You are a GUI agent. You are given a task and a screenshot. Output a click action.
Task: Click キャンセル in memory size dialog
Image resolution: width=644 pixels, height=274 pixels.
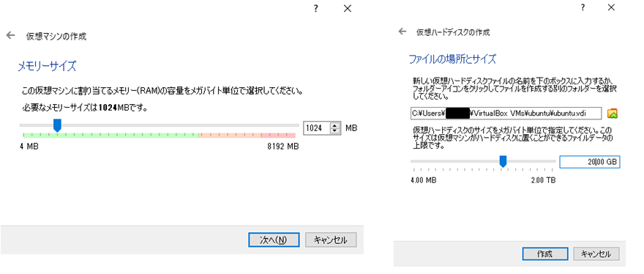click(331, 240)
